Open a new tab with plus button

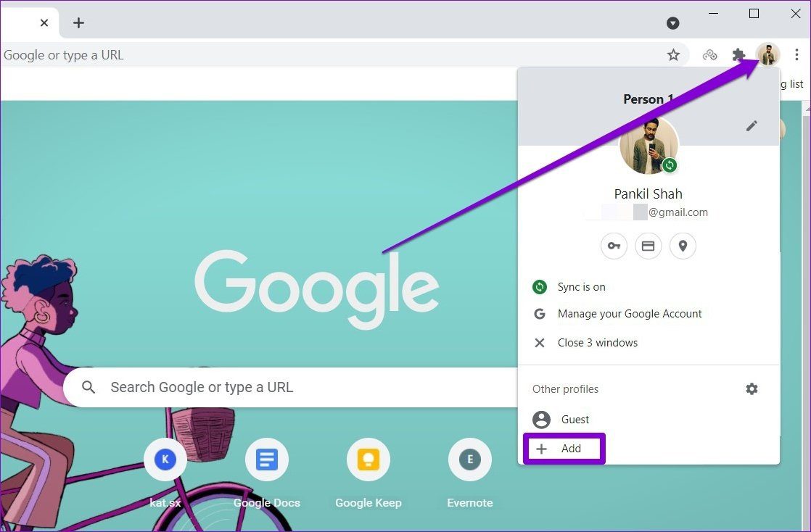click(x=78, y=22)
